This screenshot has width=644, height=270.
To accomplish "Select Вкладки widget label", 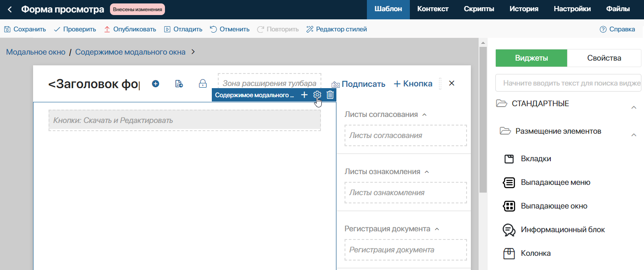I will [x=536, y=159].
